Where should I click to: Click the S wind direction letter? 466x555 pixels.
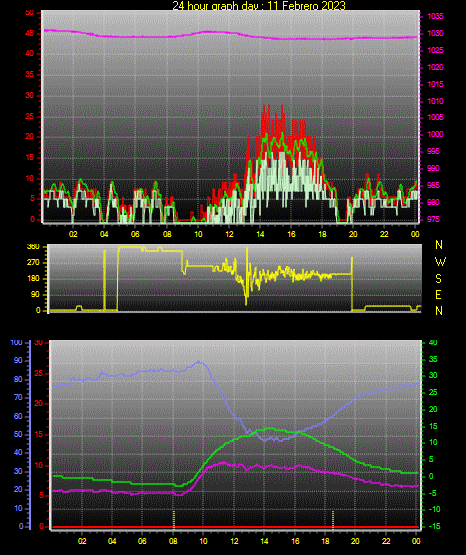(x=438, y=279)
